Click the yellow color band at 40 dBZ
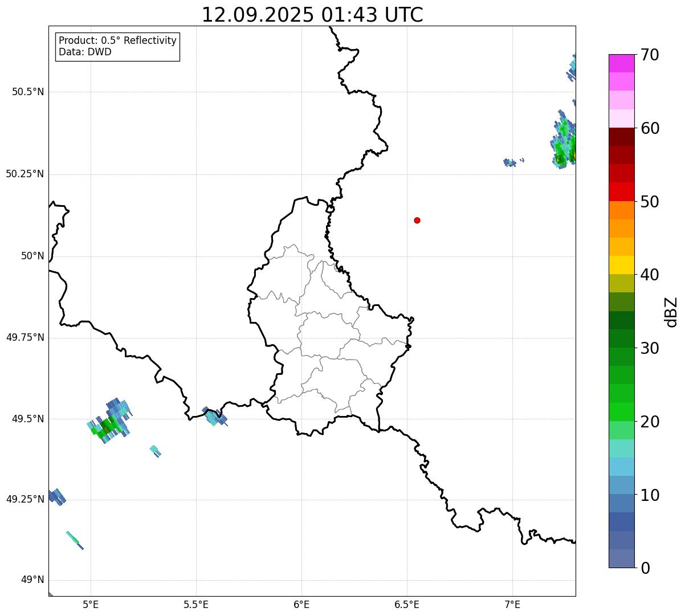This screenshot has height=616, width=685. tap(621, 265)
